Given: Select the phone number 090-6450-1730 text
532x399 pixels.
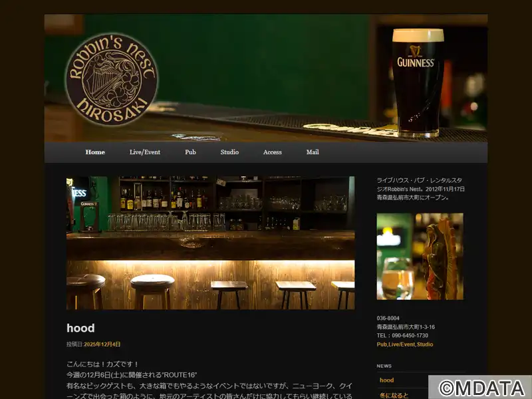Looking at the screenshot, I should (410, 336).
